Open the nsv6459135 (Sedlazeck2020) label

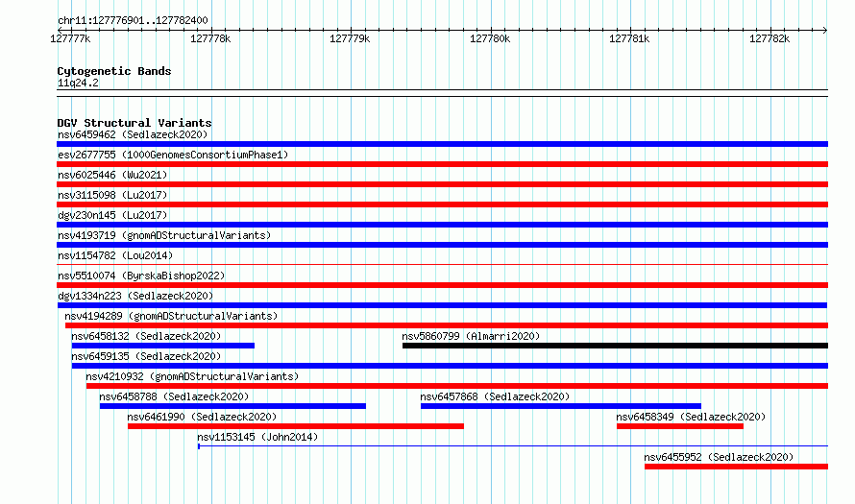(x=146, y=356)
